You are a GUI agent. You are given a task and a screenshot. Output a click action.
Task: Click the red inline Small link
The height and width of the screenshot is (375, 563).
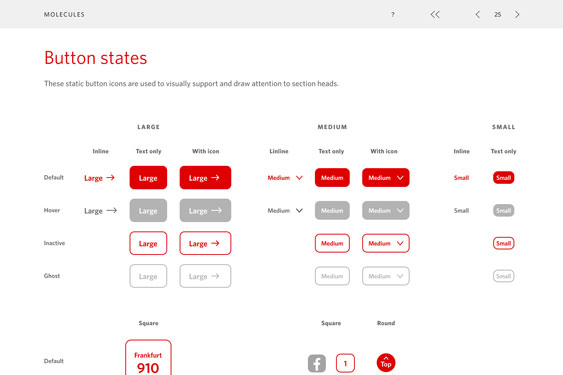[x=461, y=177]
